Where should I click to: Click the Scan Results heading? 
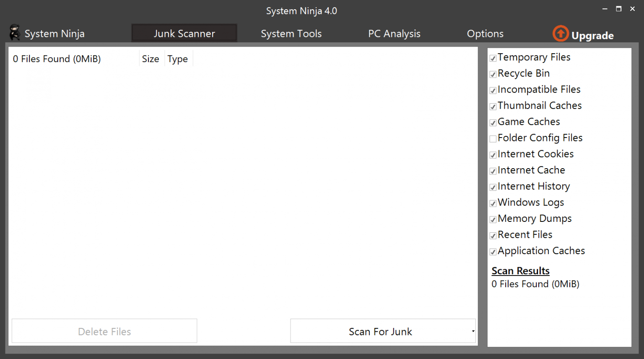coord(520,271)
